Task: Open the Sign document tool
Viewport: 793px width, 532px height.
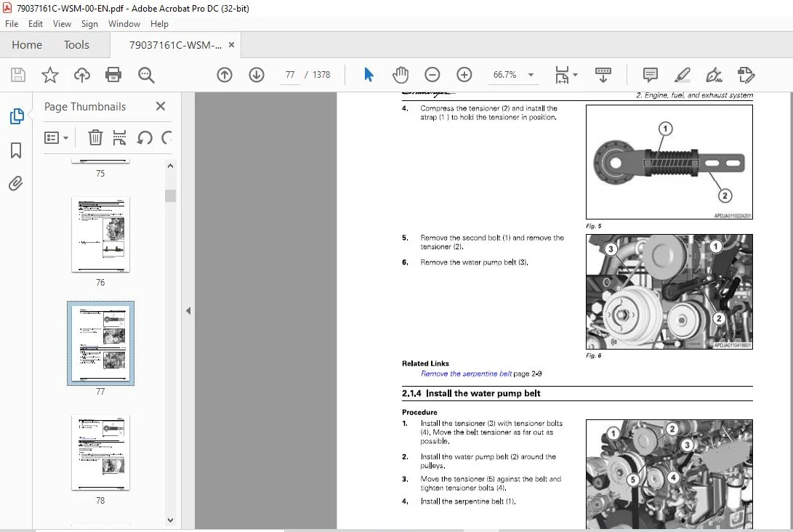Action: [714, 75]
